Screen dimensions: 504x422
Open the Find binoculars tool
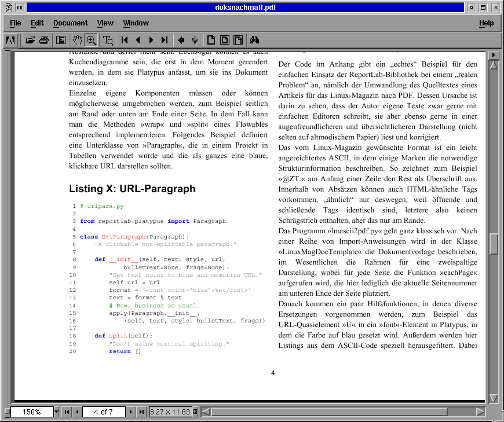(254, 41)
